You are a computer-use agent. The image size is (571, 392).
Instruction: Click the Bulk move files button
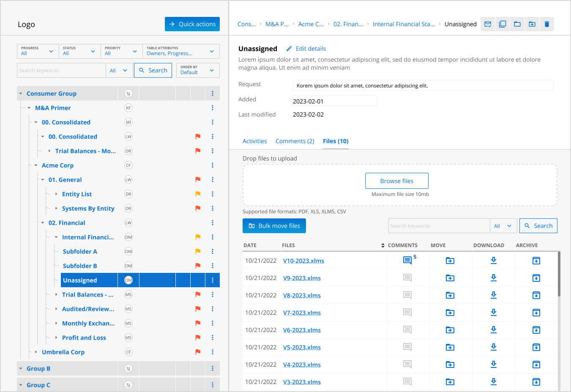point(274,226)
